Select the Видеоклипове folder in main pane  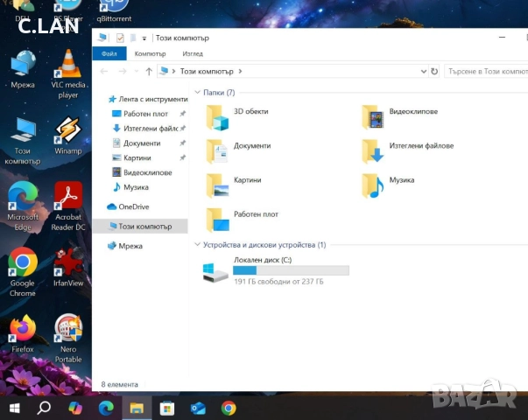click(x=400, y=117)
